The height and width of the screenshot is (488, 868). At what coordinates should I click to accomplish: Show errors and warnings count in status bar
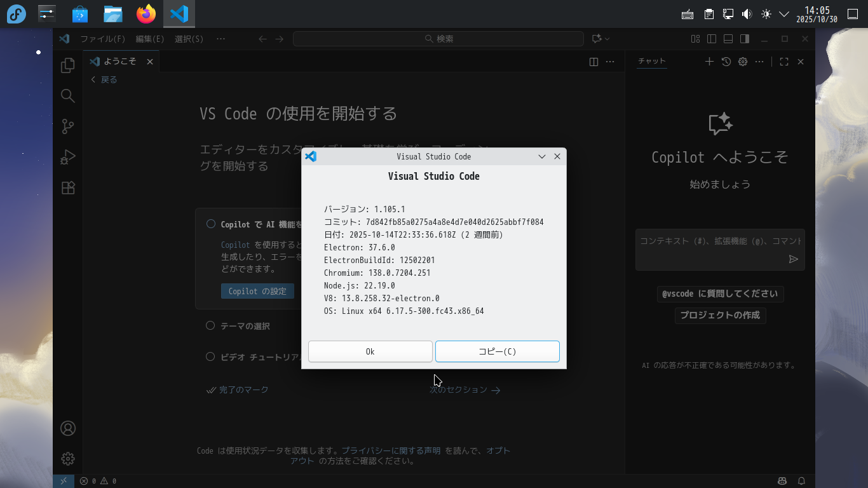click(x=98, y=481)
